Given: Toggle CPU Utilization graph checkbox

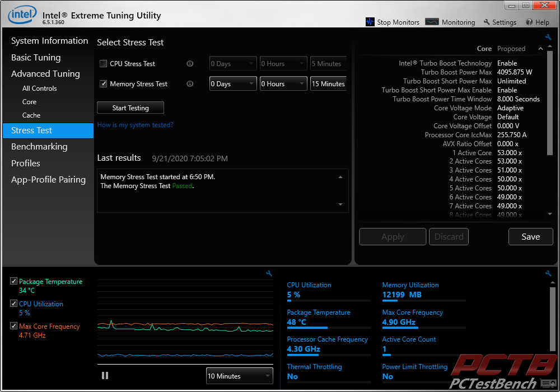Looking at the screenshot, I should point(13,304).
